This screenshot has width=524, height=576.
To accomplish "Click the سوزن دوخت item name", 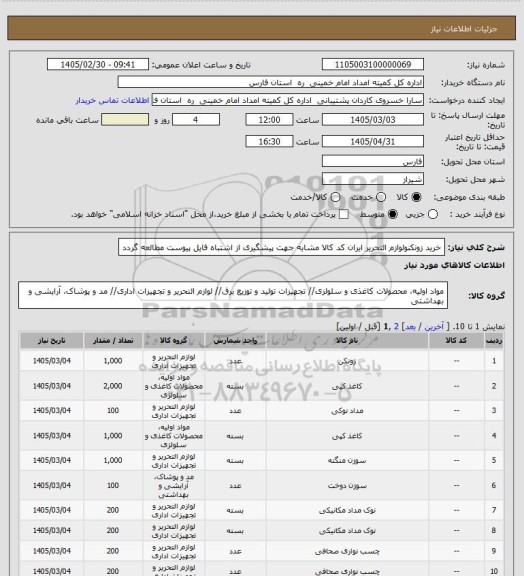I will [x=347, y=486].
